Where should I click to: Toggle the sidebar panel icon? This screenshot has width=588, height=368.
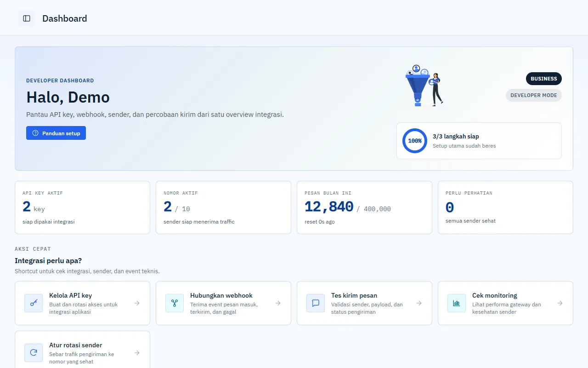tap(27, 18)
